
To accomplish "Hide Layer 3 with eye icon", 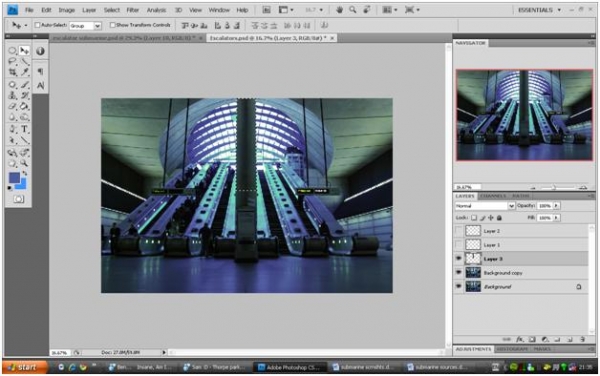I will pos(458,259).
